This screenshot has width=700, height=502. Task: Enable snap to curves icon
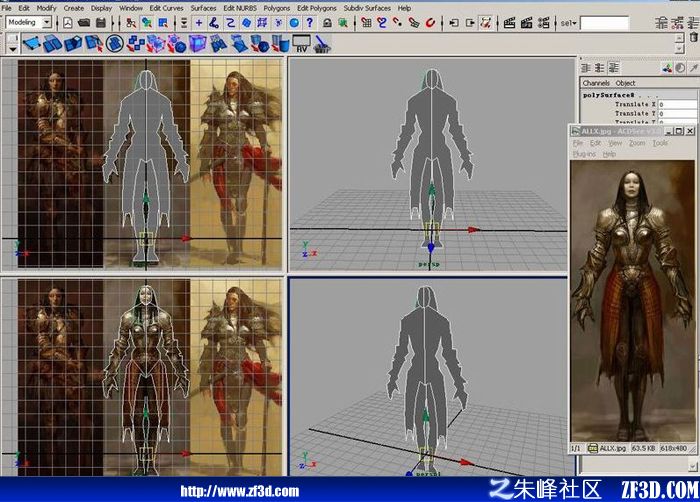[382, 23]
